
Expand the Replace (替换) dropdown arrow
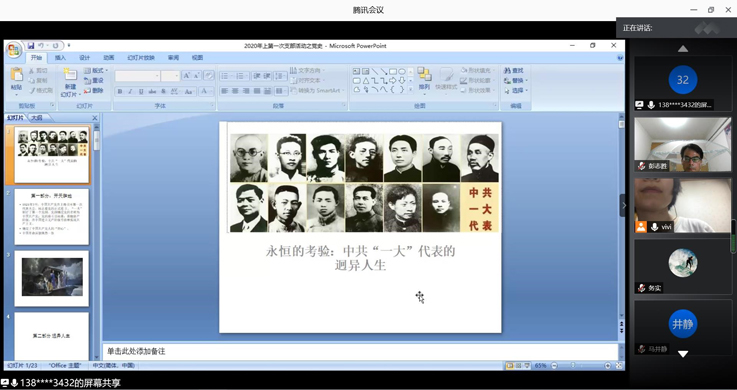526,80
